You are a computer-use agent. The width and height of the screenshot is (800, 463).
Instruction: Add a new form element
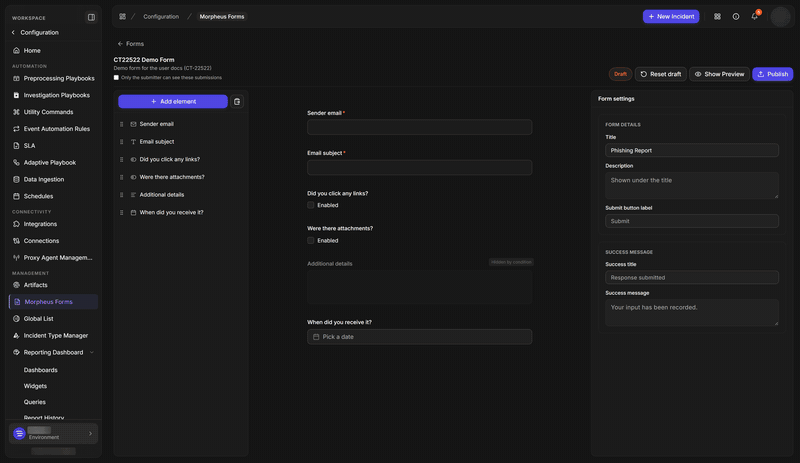[x=173, y=102]
